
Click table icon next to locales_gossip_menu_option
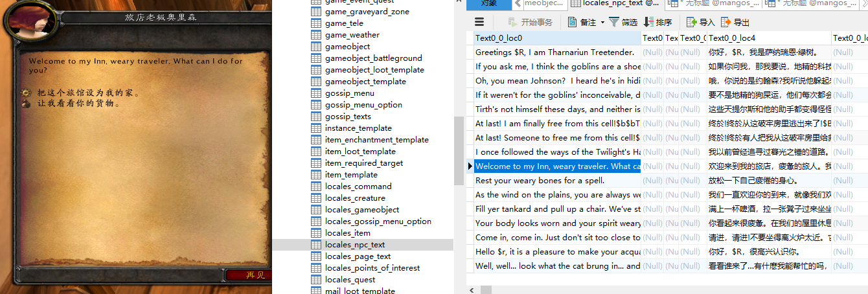click(316, 221)
